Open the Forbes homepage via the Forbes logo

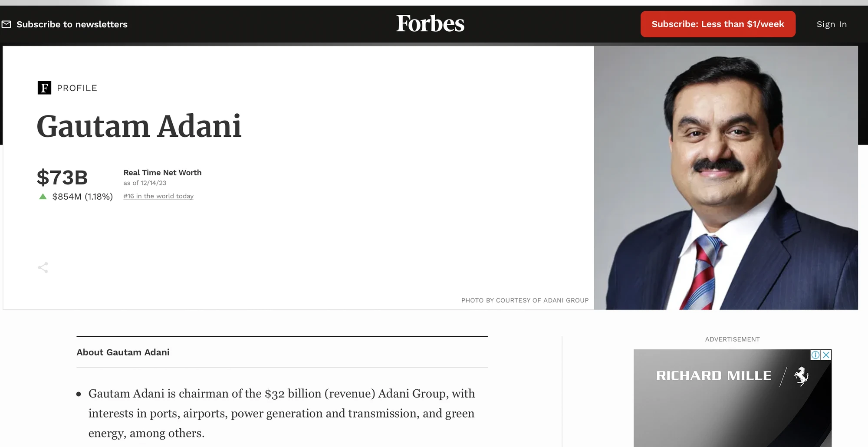430,24
